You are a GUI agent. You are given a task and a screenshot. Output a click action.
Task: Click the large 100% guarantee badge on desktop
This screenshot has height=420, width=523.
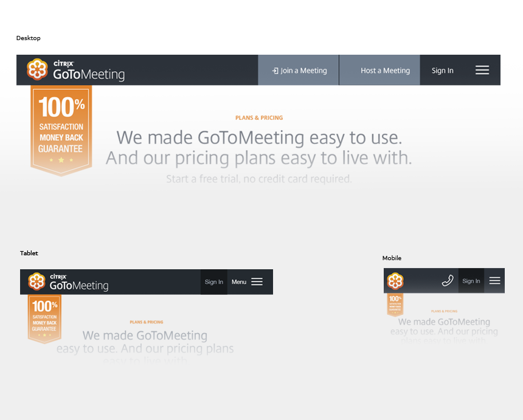click(61, 129)
